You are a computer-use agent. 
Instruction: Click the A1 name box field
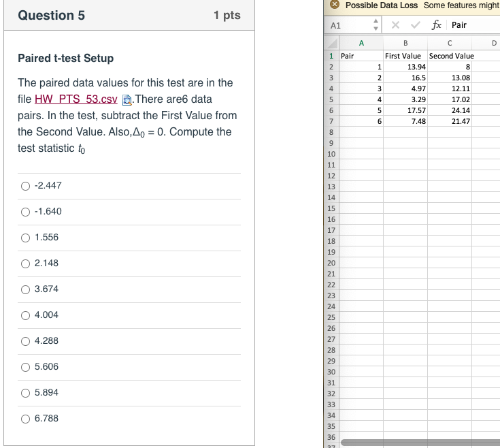click(x=348, y=25)
